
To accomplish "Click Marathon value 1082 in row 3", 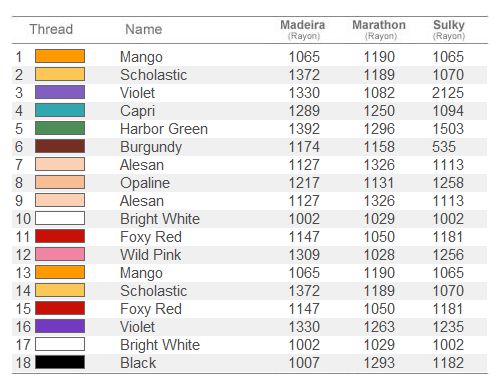I will (379, 93).
